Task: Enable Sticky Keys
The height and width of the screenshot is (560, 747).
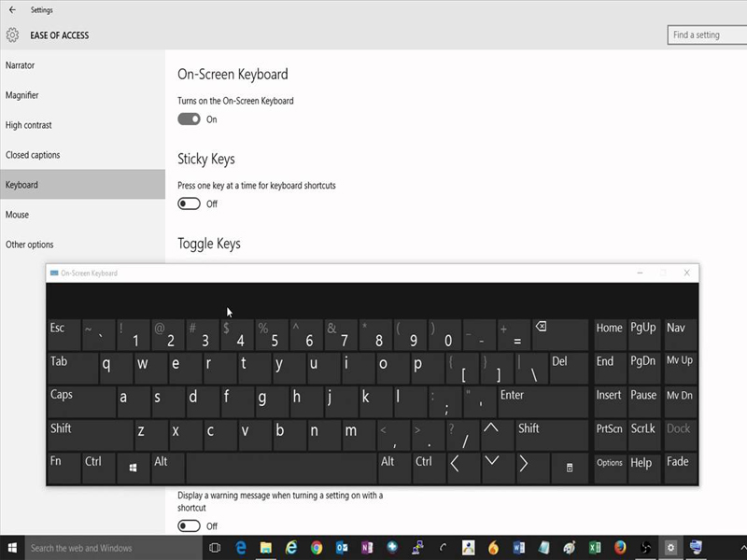Action: point(189,203)
